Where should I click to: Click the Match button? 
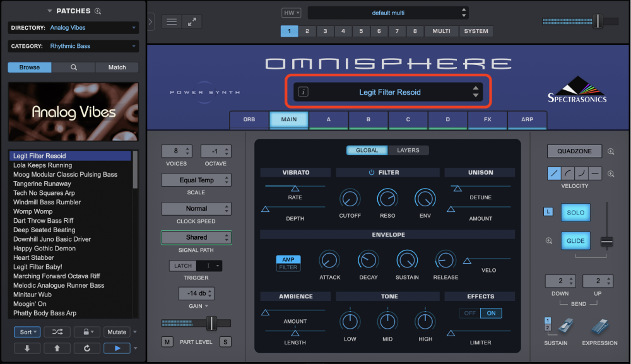pyautogui.click(x=117, y=67)
